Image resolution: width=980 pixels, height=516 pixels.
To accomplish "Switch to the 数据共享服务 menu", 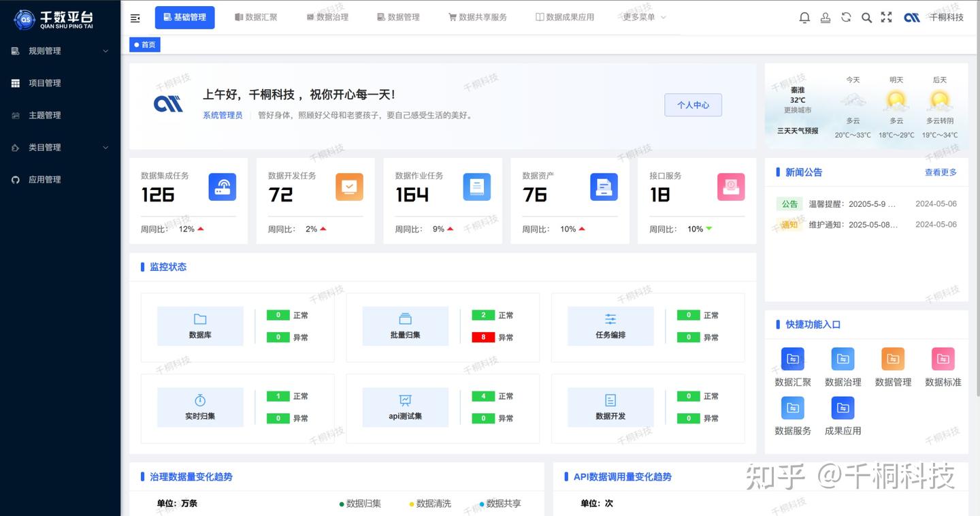I will [x=478, y=17].
